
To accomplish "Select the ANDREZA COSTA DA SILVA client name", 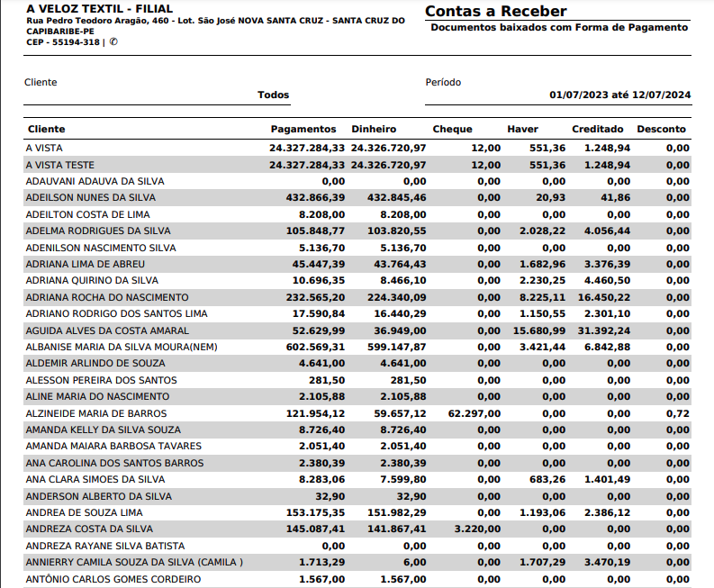I will pyautogui.click(x=89, y=529).
